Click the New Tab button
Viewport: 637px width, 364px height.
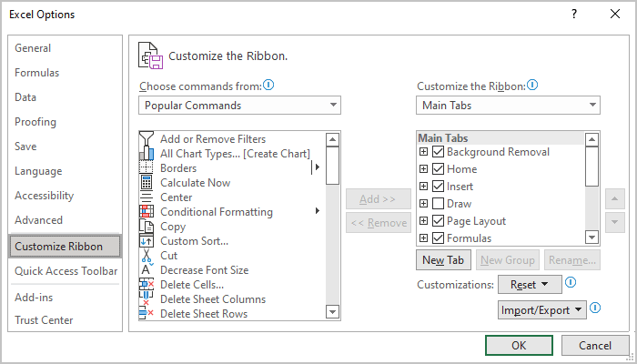(443, 260)
